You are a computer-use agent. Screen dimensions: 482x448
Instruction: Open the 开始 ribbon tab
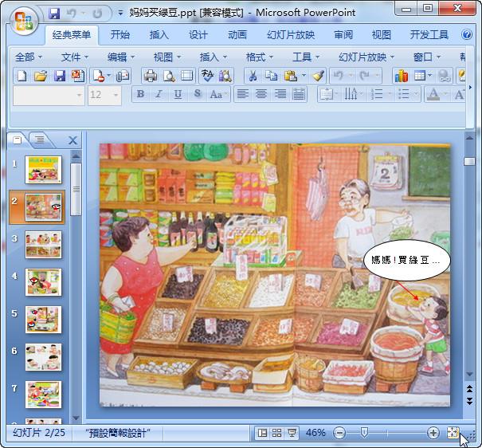[120, 35]
